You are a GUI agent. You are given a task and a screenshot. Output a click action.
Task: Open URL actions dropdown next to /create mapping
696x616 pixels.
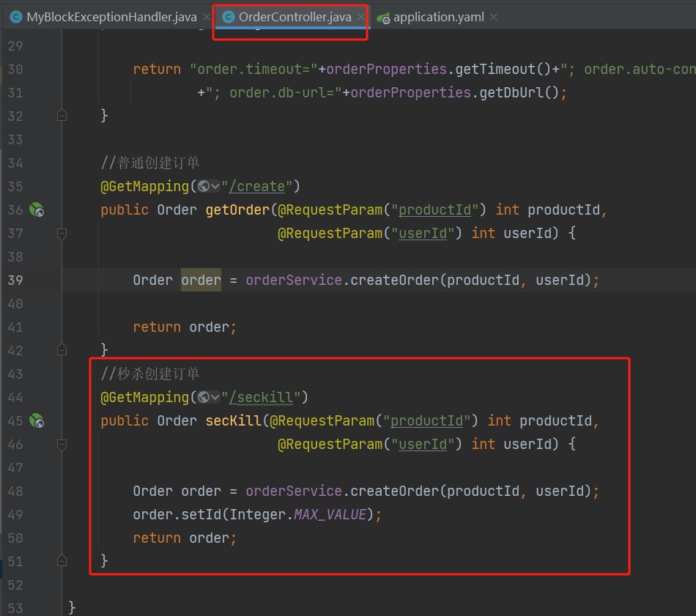coord(215,186)
